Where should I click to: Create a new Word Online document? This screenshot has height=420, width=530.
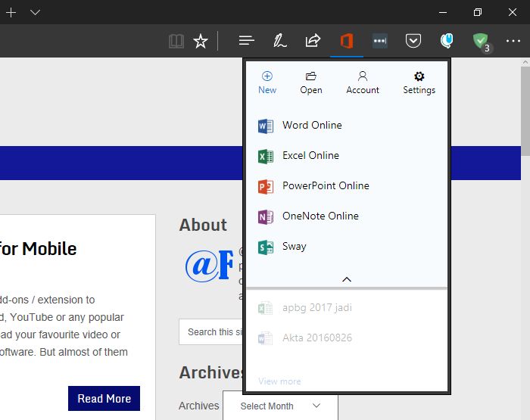(x=311, y=126)
